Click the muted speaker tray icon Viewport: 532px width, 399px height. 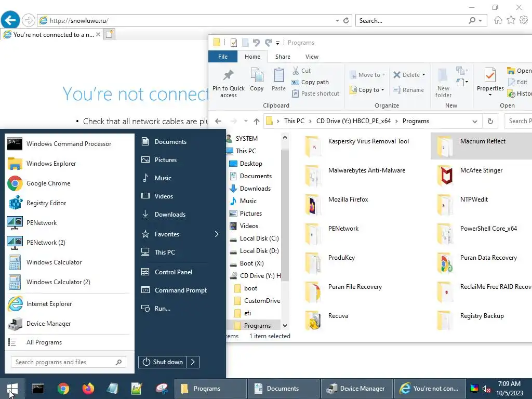486,389
